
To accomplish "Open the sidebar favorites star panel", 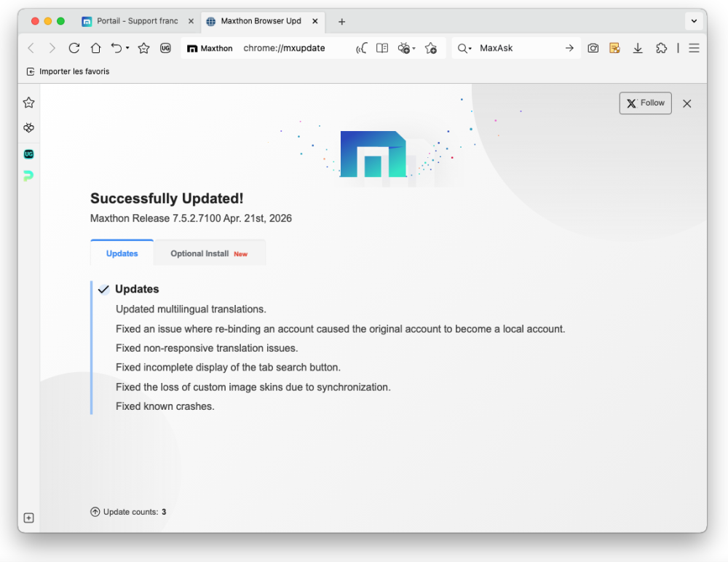I will coord(29,103).
